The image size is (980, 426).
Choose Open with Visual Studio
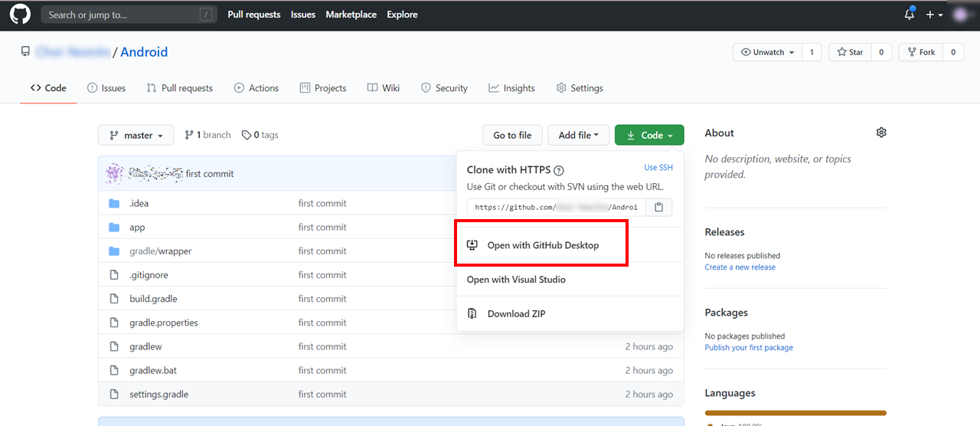[x=570, y=280]
